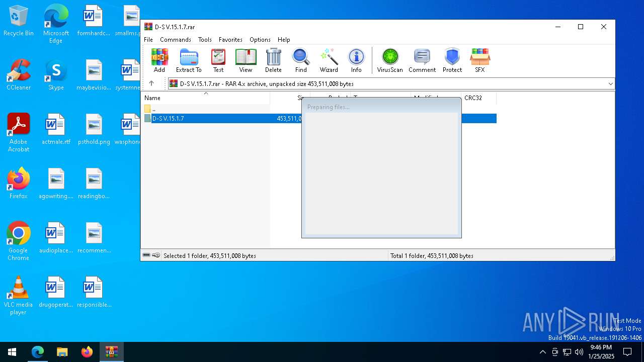
Task: Select the responsible Word document icon
Action: pyautogui.click(x=94, y=292)
